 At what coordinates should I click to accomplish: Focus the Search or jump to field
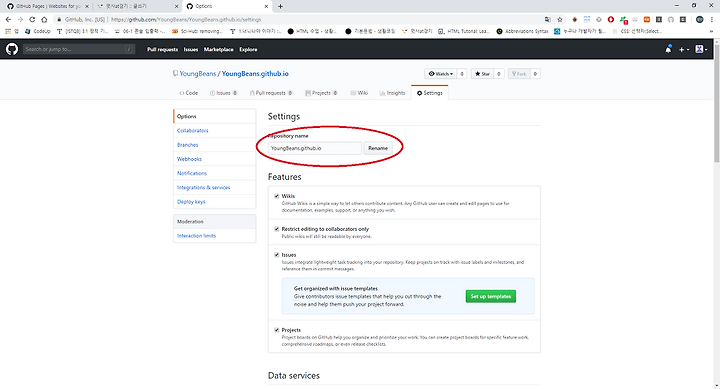tap(79, 49)
